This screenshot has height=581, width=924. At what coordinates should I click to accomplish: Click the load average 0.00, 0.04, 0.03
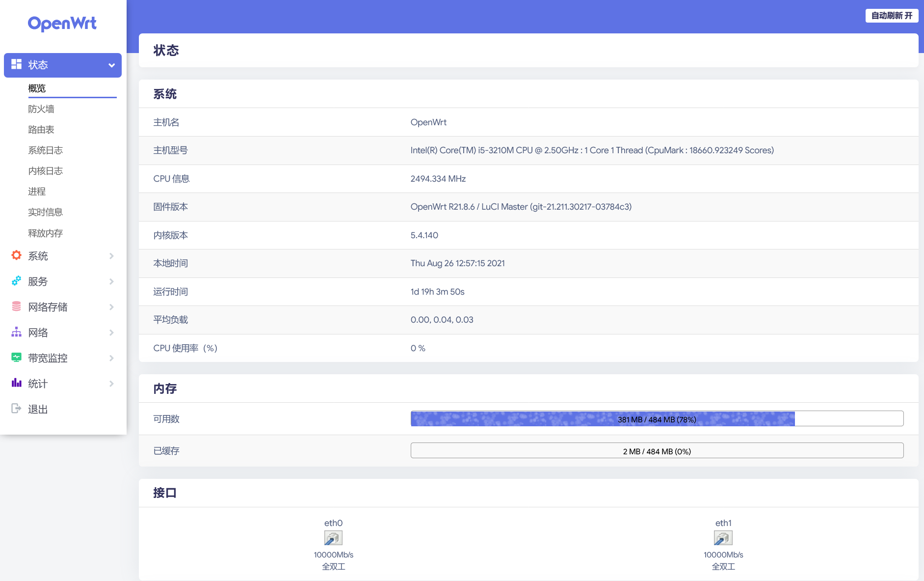tap(442, 320)
